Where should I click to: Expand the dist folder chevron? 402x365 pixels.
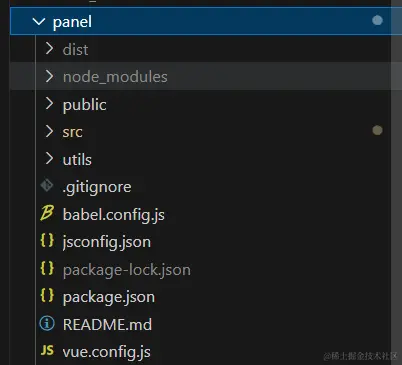49,49
